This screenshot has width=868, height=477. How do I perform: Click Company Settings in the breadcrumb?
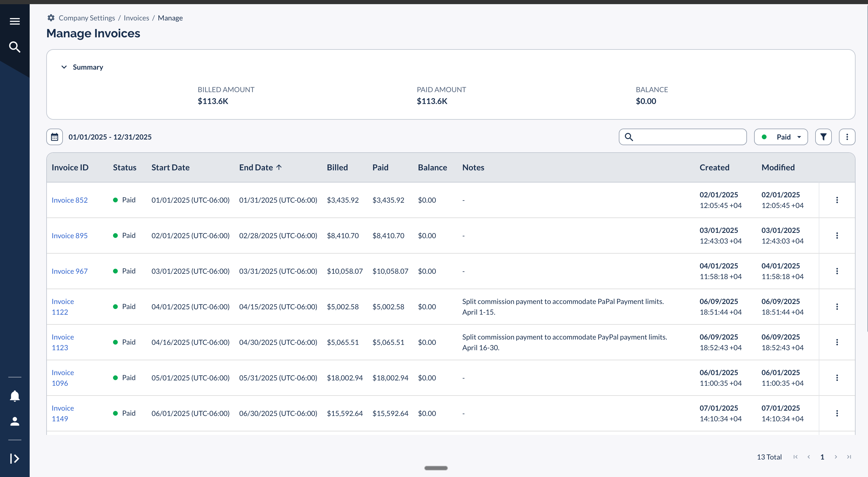pyautogui.click(x=86, y=18)
